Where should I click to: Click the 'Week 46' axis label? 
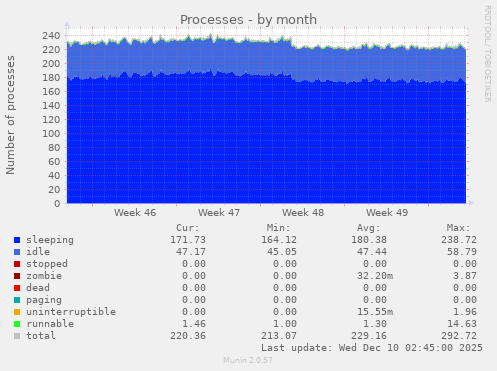click(x=135, y=213)
